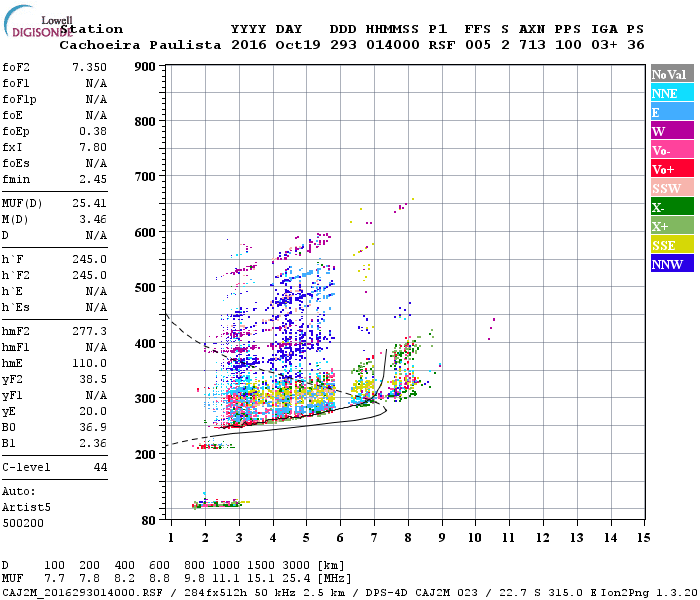Click the FFS value 005
Viewport: 700px width, 600px height.
(478, 45)
